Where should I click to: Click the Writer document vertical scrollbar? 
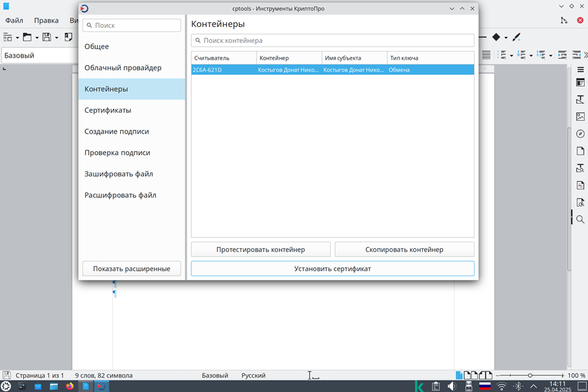pos(569,199)
